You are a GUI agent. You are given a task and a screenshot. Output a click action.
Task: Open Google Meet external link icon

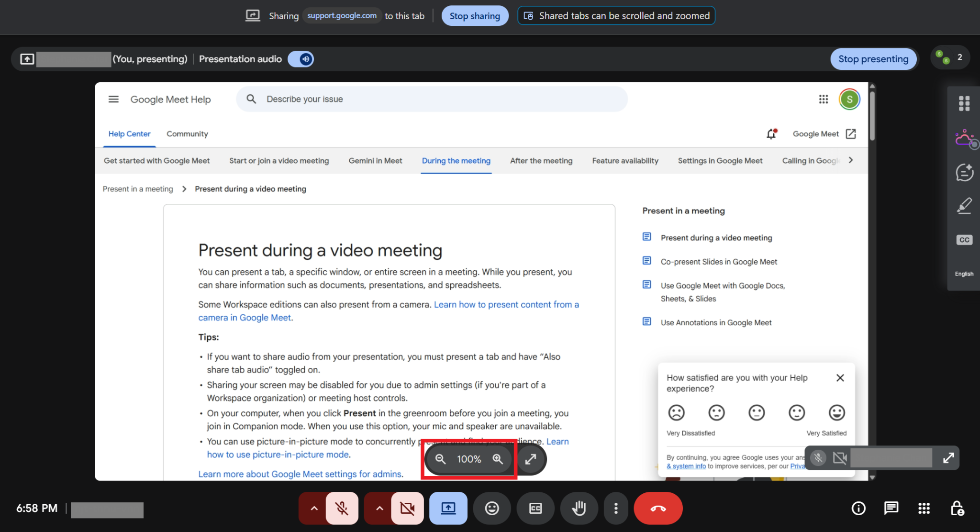851,134
